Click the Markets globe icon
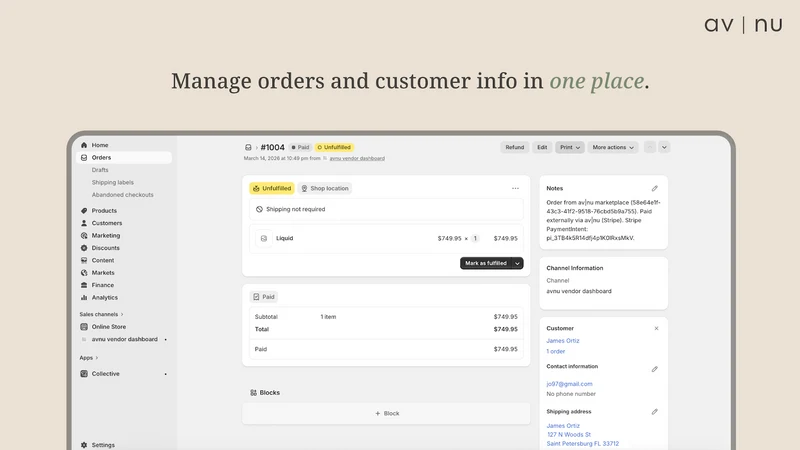Image resolution: width=800 pixels, height=450 pixels. pyautogui.click(x=84, y=272)
